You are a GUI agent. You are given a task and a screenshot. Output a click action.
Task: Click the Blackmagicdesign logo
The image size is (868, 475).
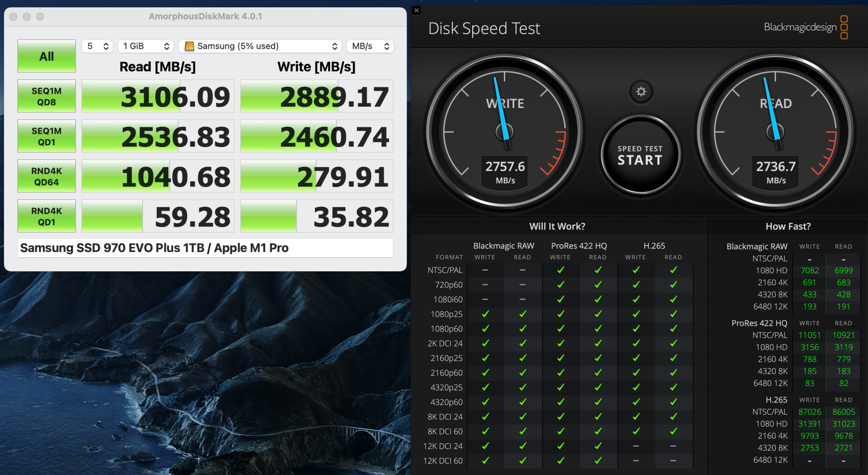[x=806, y=27]
